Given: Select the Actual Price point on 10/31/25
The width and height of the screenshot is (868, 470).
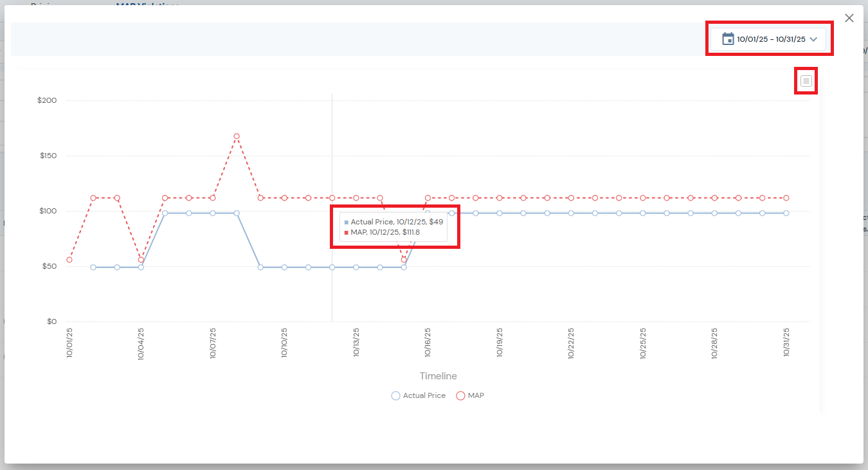Looking at the screenshot, I should point(786,213).
